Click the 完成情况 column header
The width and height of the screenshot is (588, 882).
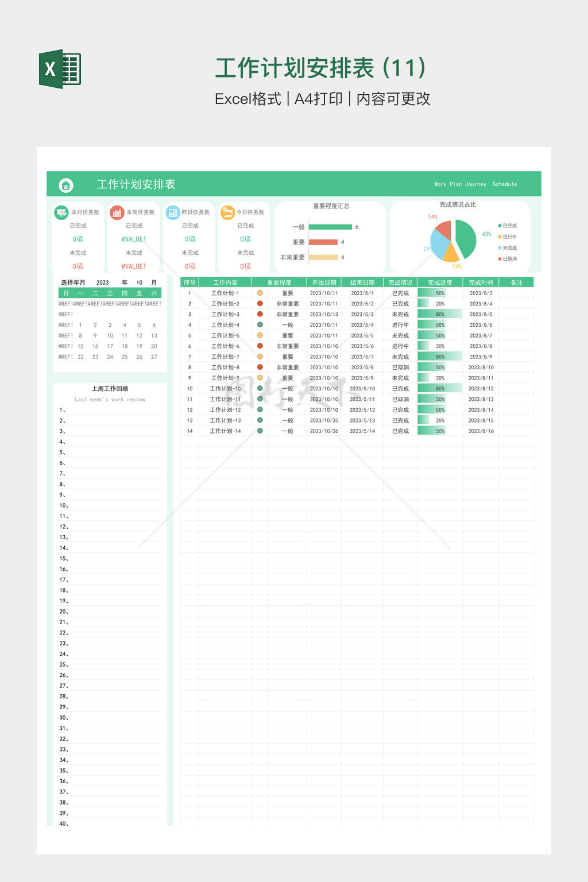click(400, 283)
